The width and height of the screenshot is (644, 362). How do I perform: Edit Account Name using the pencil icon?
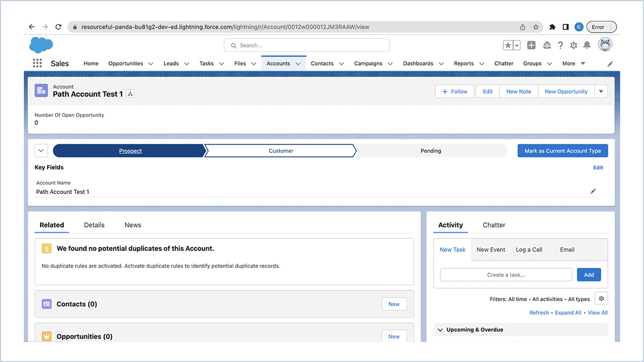tap(593, 191)
